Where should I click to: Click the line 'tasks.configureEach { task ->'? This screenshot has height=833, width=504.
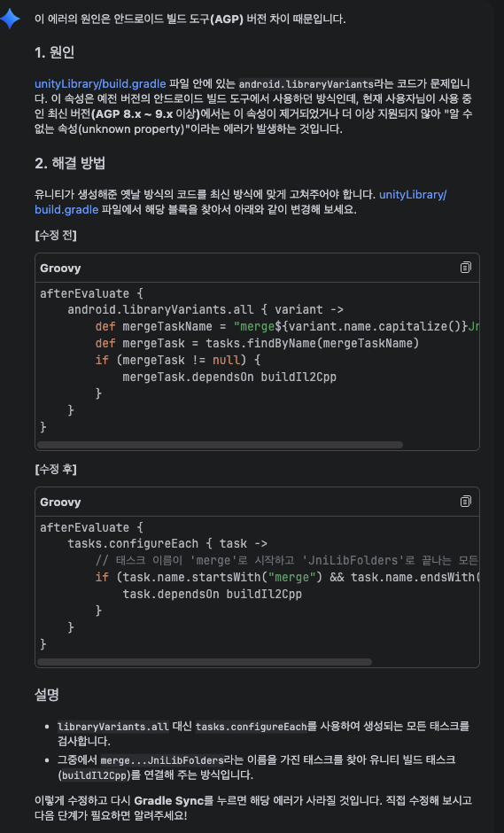click(167, 543)
